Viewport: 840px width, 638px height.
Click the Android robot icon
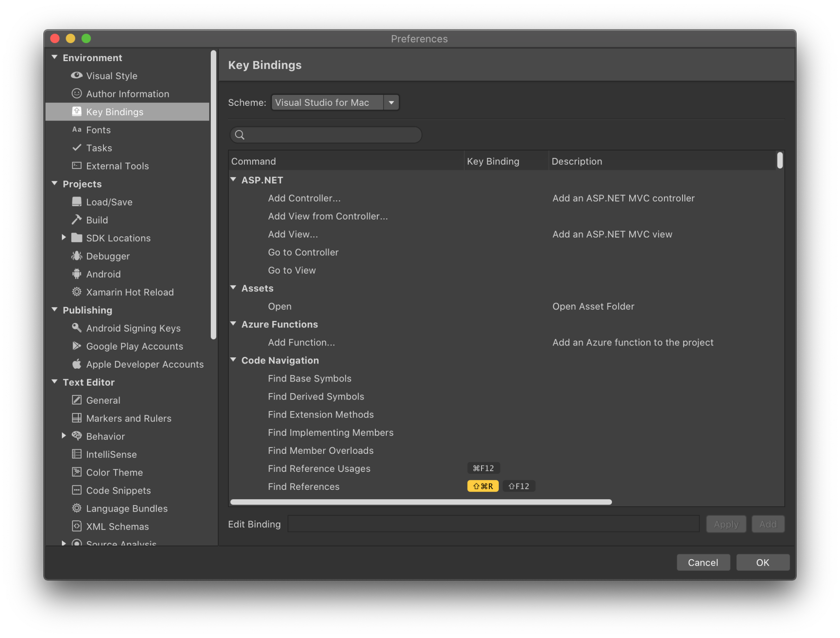(76, 274)
